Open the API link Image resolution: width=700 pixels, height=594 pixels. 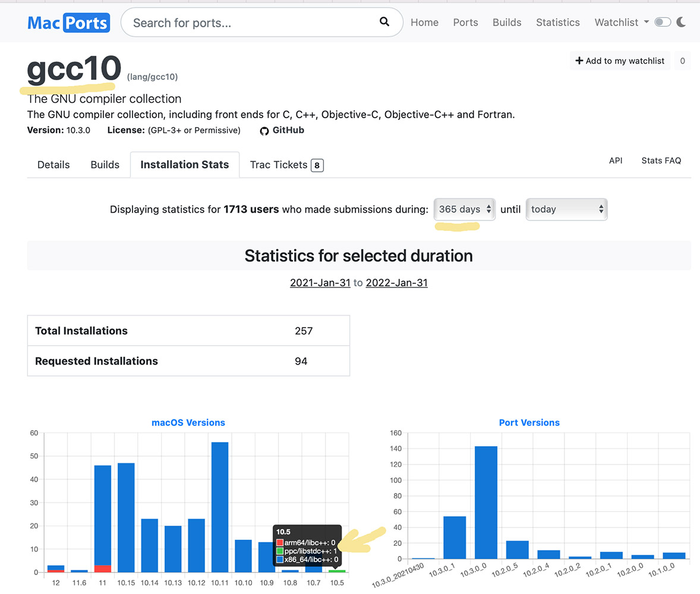click(616, 160)
